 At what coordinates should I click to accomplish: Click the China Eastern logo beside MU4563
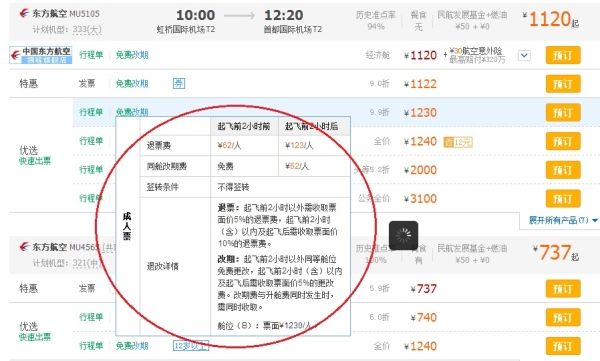coord(24,247)
